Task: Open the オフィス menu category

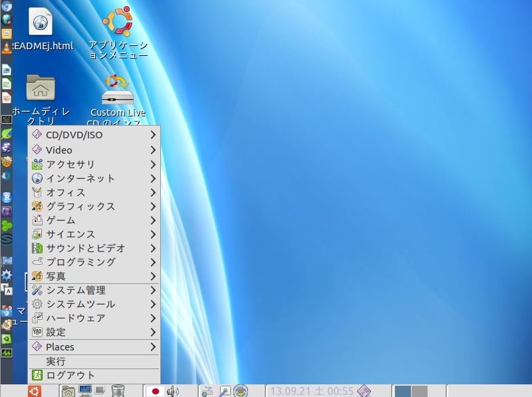Action: (94, 192)
